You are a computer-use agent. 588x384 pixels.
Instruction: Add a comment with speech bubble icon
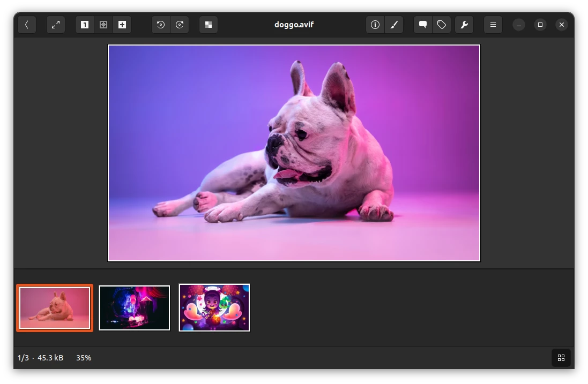click(423, 25)
